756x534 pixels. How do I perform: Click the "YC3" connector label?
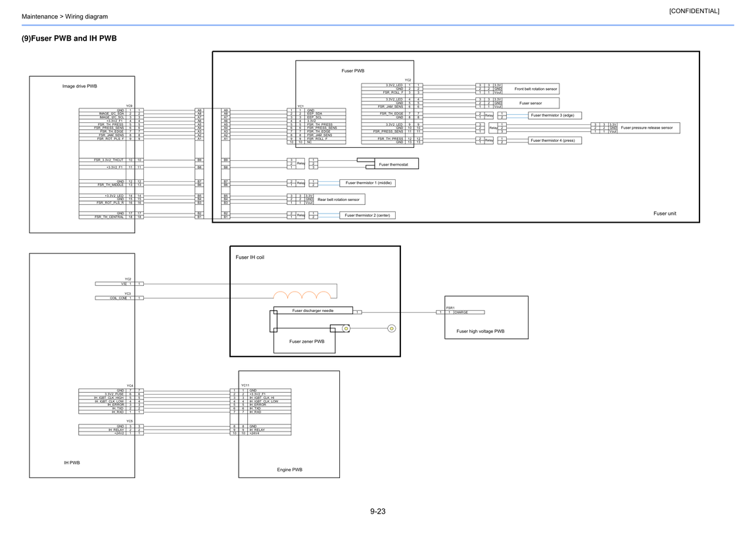click(128, 293)
